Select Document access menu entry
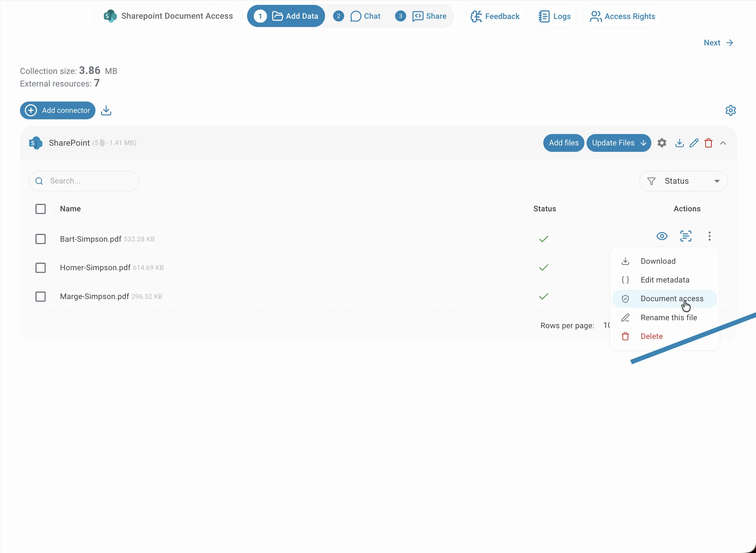756x553 pixels. (x=665, y=299)
